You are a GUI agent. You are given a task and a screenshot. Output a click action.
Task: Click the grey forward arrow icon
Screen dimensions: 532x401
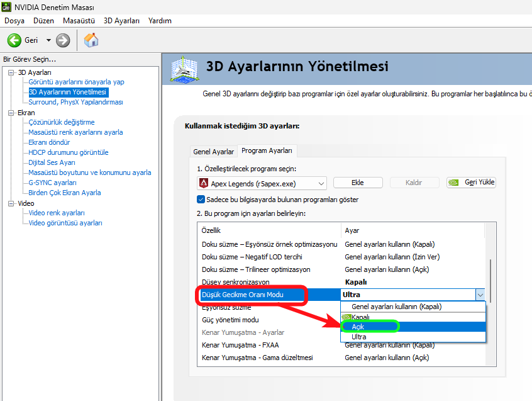click(x=63, y=40)
